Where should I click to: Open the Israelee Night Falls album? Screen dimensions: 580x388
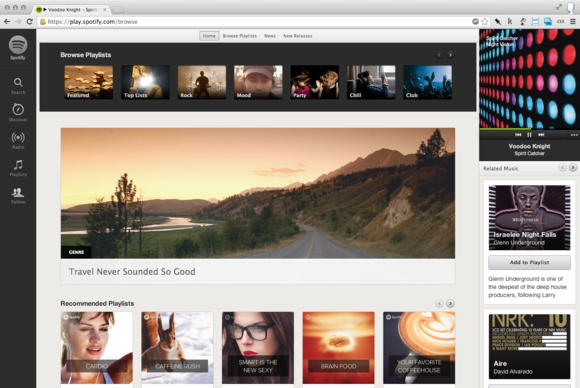529,217
